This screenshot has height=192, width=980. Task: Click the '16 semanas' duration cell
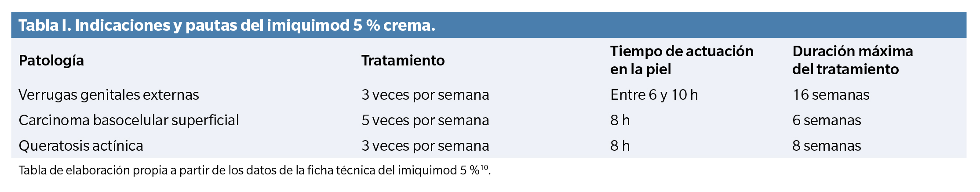pos(831,95)
